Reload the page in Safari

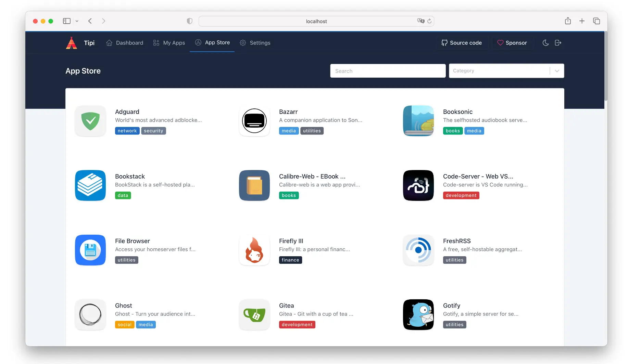point(429,21)
